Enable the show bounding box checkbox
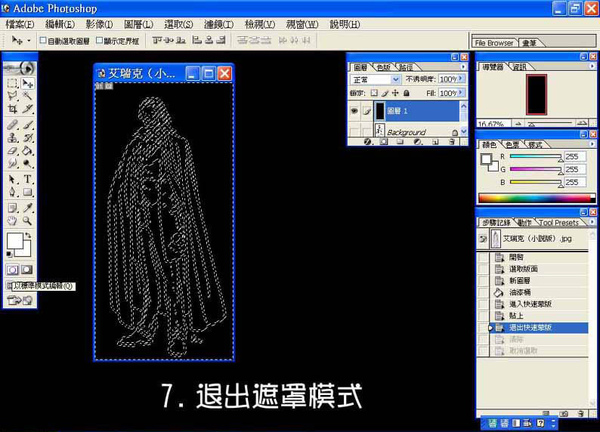Screen dimensions: 600x432 [99, 40]
